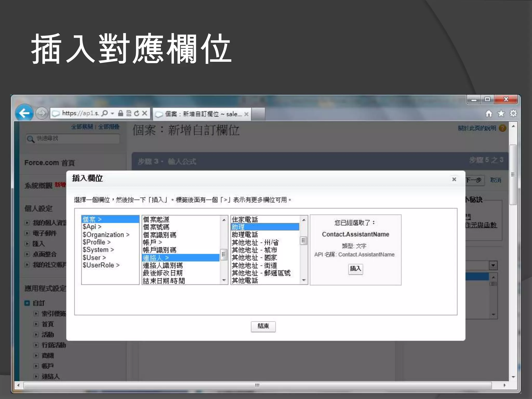Select 連絡人識別碼 in the second list
The image size is (532, 399).
pos(181,265)
